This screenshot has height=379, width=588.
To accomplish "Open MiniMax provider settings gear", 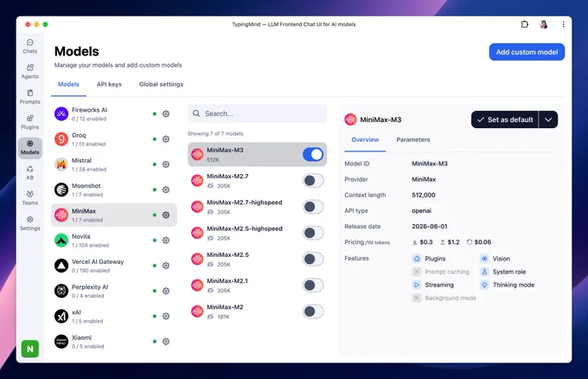I will [166, 215].
